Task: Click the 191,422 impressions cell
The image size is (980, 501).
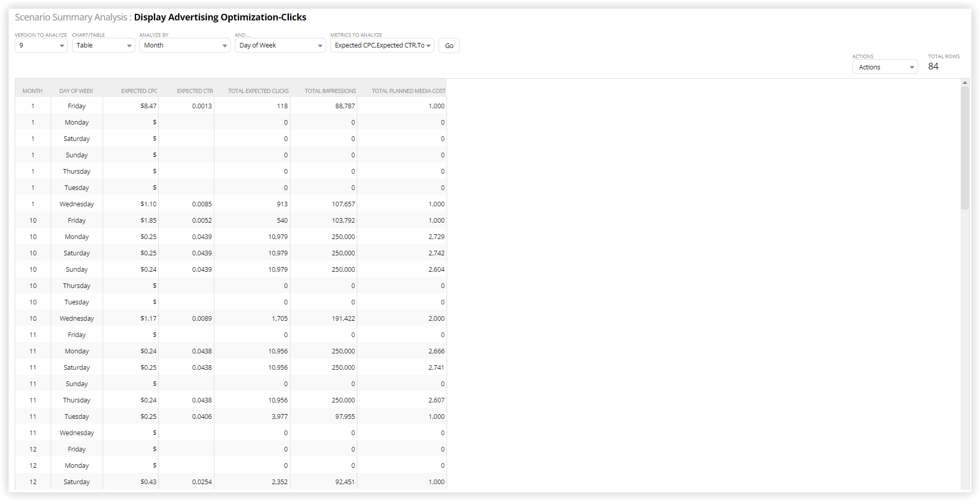Action: click(x=324, y=319)
